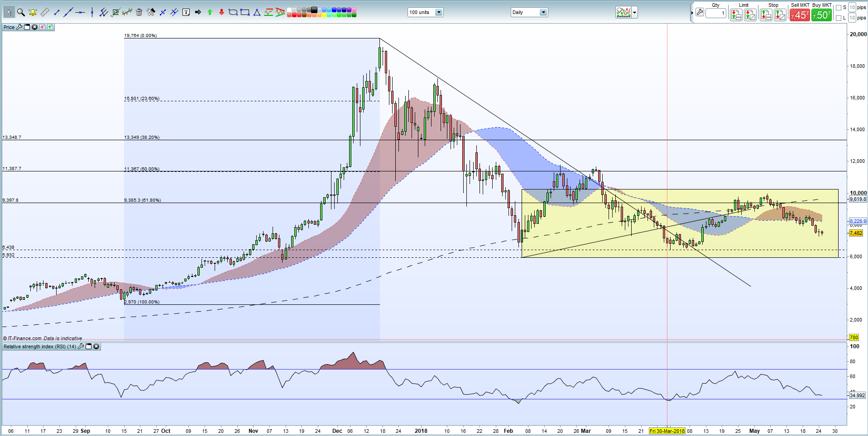Click the Price panel label
This screenshot has height=436, width=868.
[9, 27]
